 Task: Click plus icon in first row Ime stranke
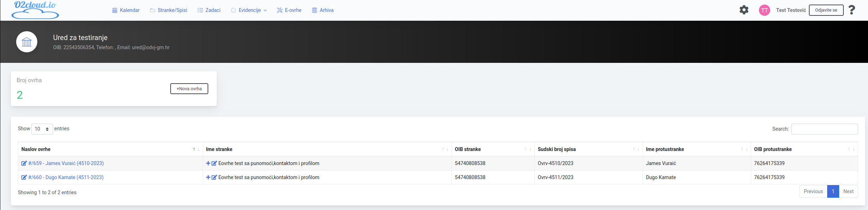point(208,163)
